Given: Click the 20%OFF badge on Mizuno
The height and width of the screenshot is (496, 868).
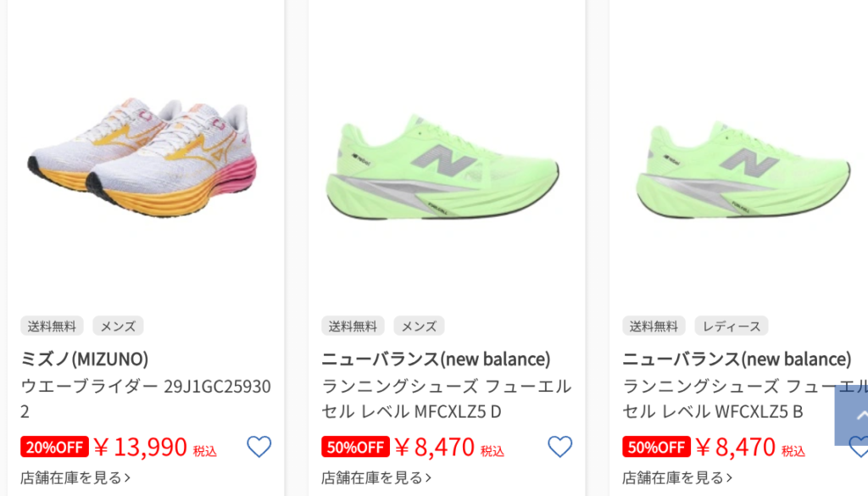Looking at the screenshot, I should (55, 447).
